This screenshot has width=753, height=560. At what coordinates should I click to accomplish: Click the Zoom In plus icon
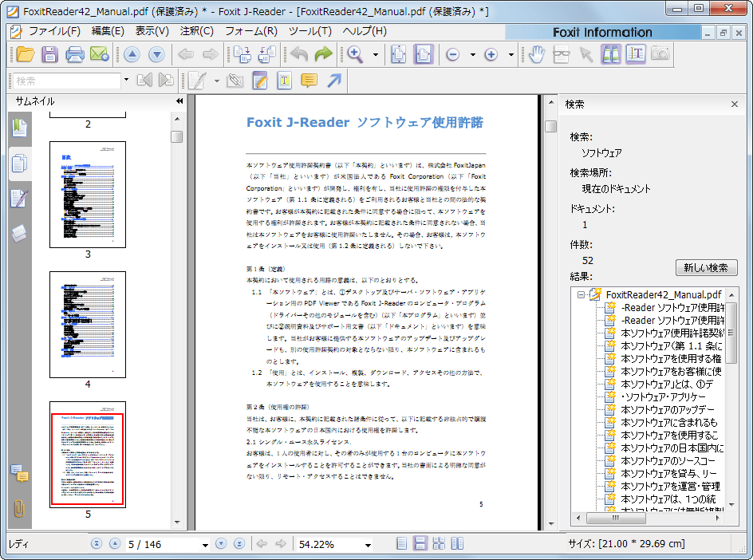[491, 54]
